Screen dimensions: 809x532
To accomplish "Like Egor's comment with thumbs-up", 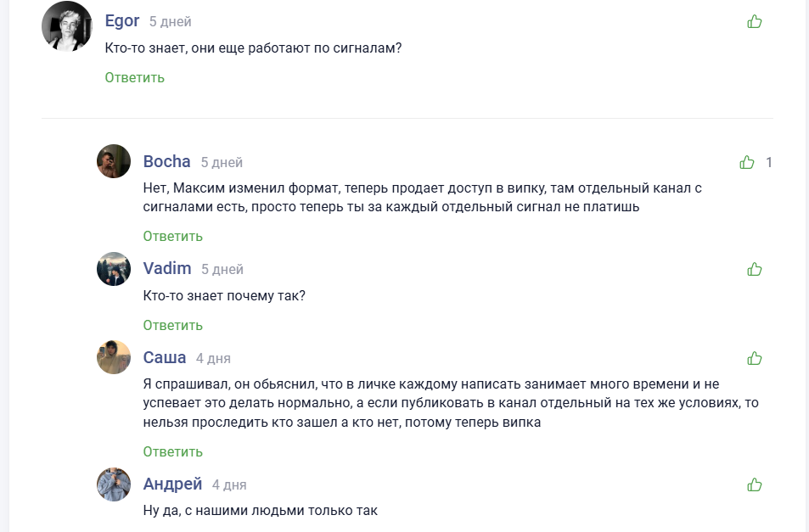I will (x=754, y=22).
